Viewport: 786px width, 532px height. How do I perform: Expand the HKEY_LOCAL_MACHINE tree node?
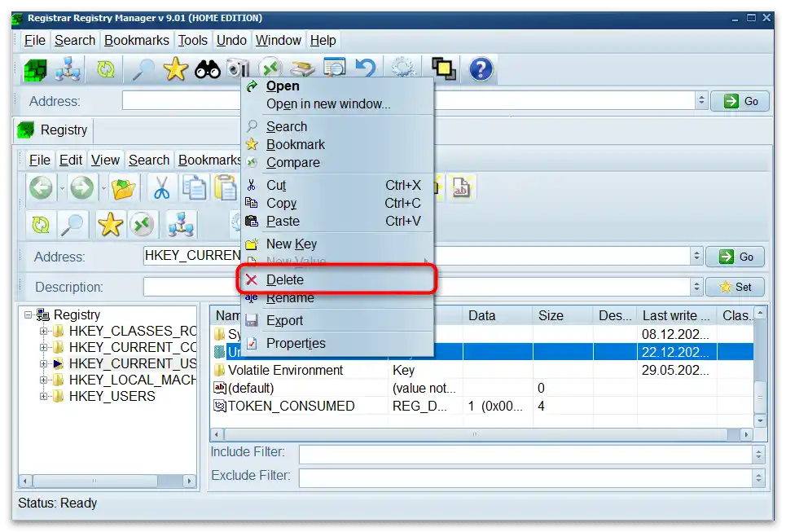[44, 380]
